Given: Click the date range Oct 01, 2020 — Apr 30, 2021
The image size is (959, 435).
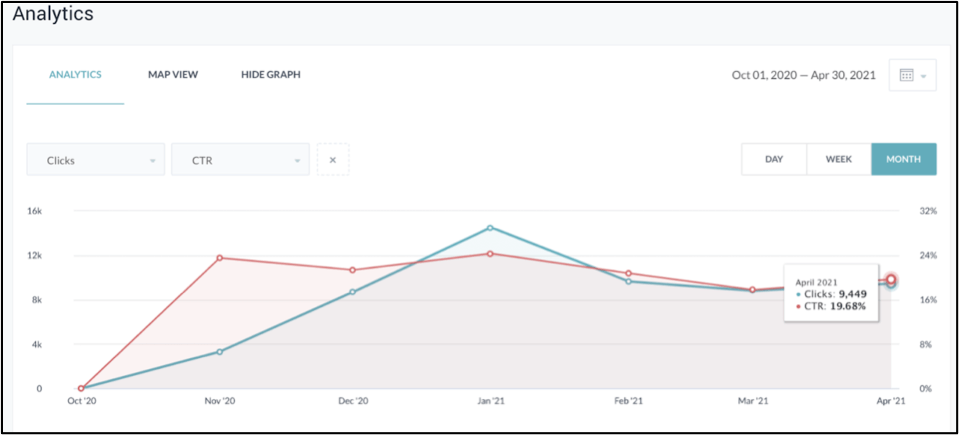Looking at the screenshot, I should click(804, 75).
